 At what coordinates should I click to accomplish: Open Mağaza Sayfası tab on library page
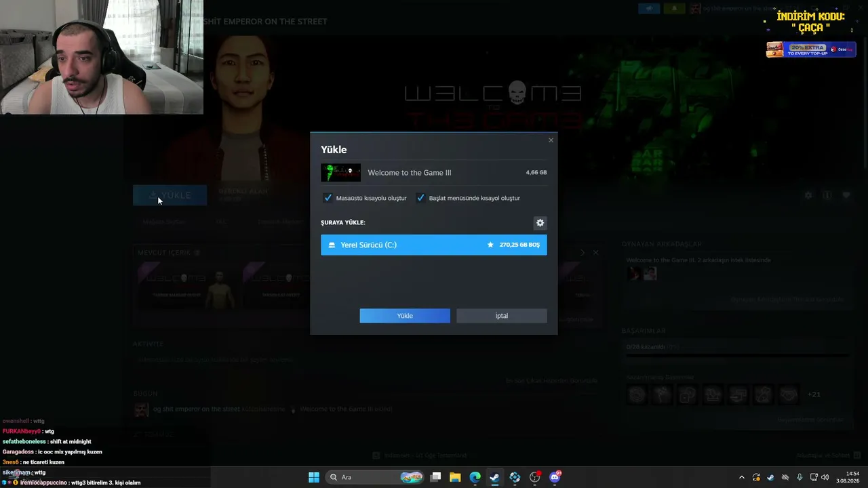point(164,222)
